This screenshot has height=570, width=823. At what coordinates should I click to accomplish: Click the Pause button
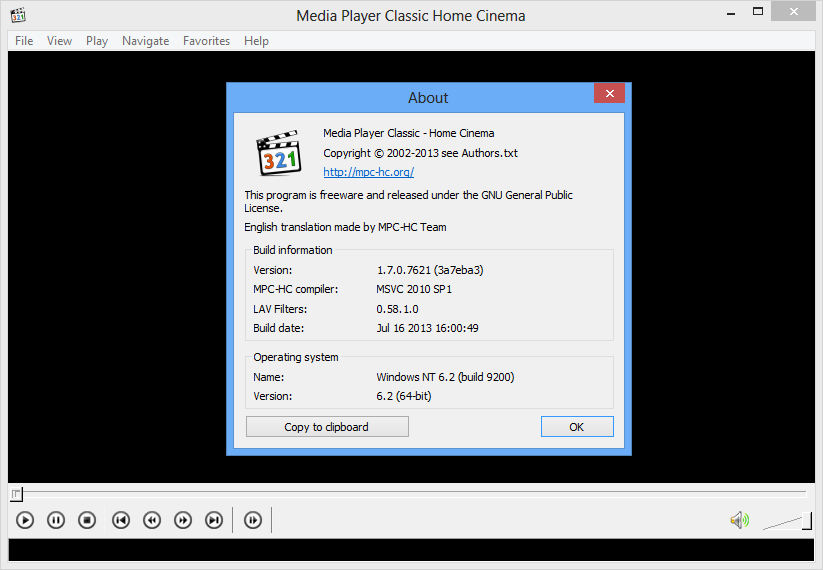[56, 520]
